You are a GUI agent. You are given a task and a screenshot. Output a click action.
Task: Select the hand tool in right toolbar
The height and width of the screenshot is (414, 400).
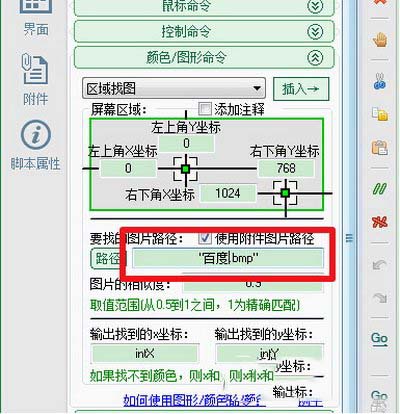click(380, 40)
